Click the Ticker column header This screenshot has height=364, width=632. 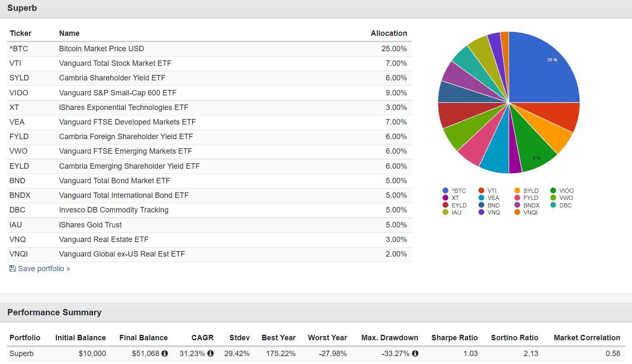(20, 33)
